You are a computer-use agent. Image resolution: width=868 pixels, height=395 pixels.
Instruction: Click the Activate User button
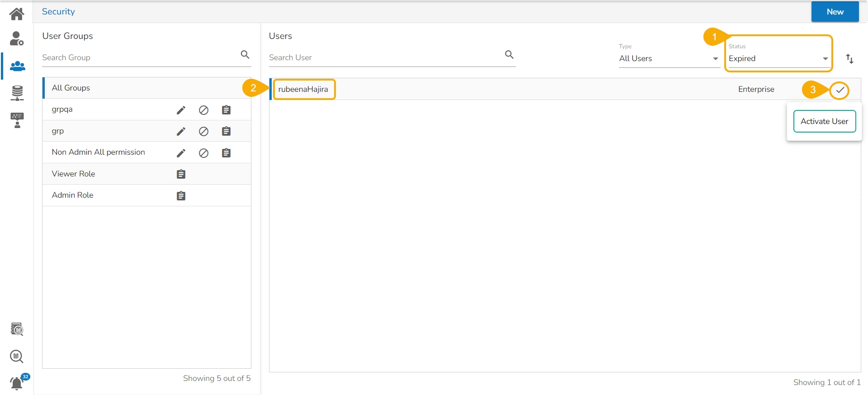pos(824,121)
